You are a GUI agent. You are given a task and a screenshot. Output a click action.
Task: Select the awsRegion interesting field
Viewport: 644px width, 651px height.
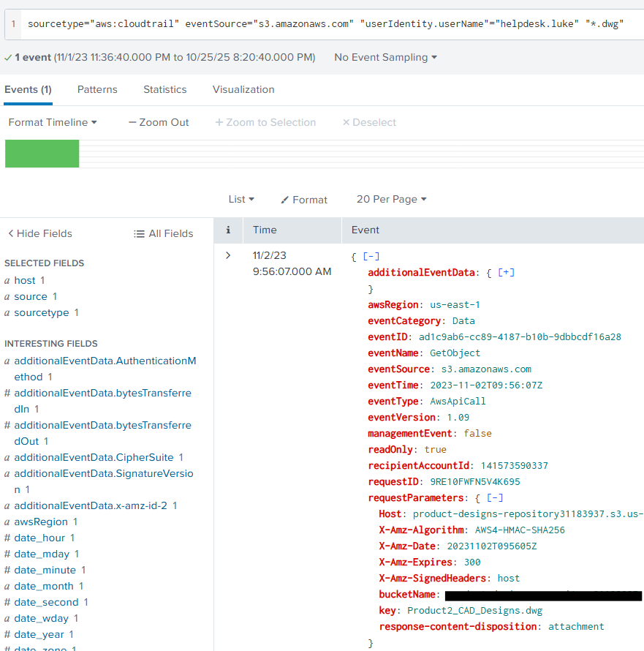click(41, 522)
